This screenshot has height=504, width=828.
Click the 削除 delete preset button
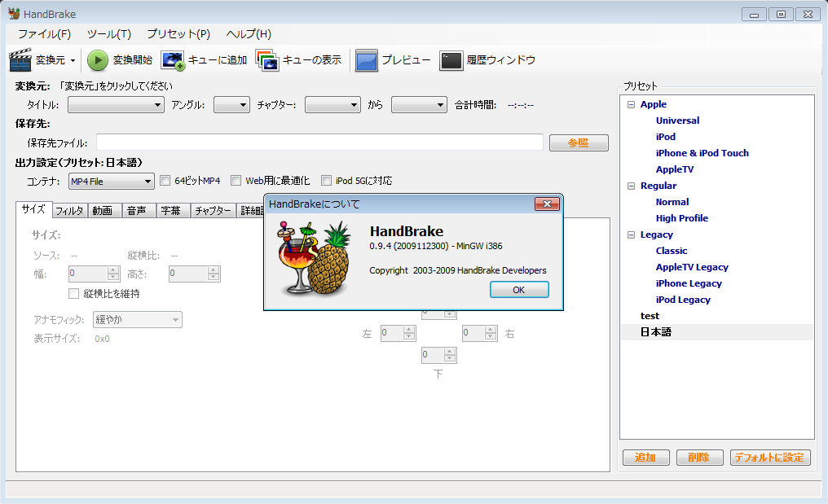[699, 458]
